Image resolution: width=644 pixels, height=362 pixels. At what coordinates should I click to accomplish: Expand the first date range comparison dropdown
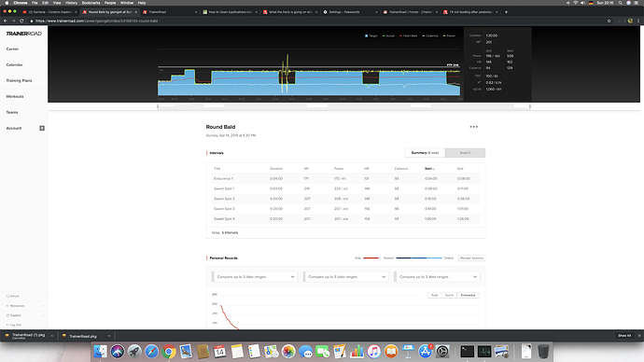click(254, 276)
